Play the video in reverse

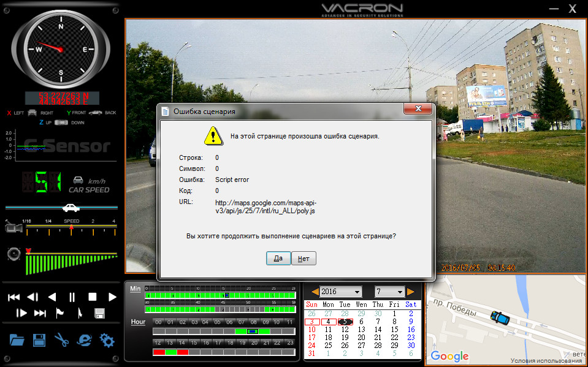coord(52,297)
